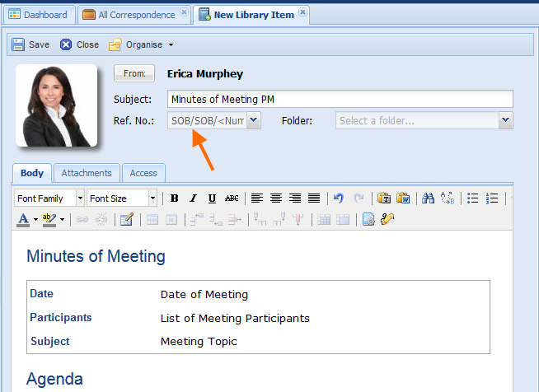Image resolution: width=539 pixels, height=392 pixels.
Task: Click the Close icon button
Action: click(x=66, y=44)
